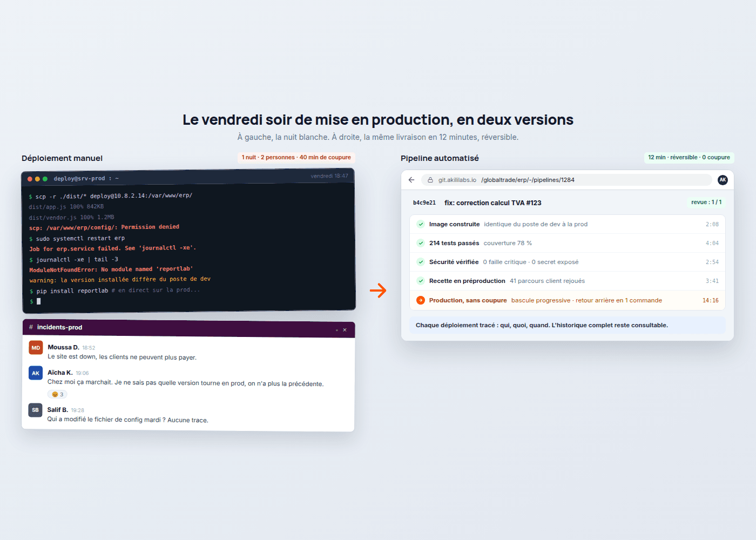The image size is (756, 540).
Task: Click the 19:28 message timestamp
Action: [x=77, y=410]
